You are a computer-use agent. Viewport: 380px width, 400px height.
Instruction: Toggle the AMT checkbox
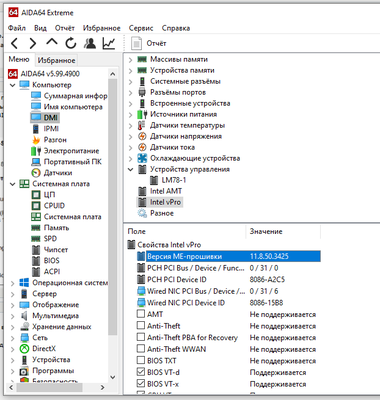click(x=141, y=314)
